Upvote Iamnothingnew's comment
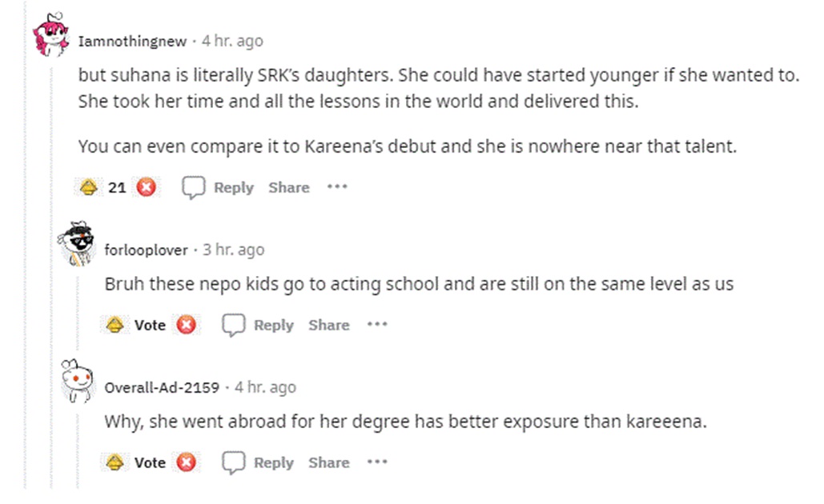 pos(88,188)
